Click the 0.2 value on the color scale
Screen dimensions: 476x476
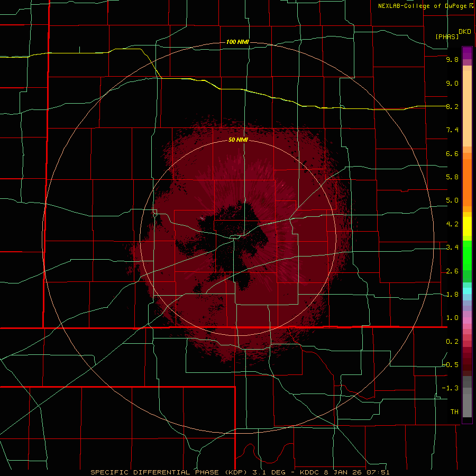click(x=452, y=342)
